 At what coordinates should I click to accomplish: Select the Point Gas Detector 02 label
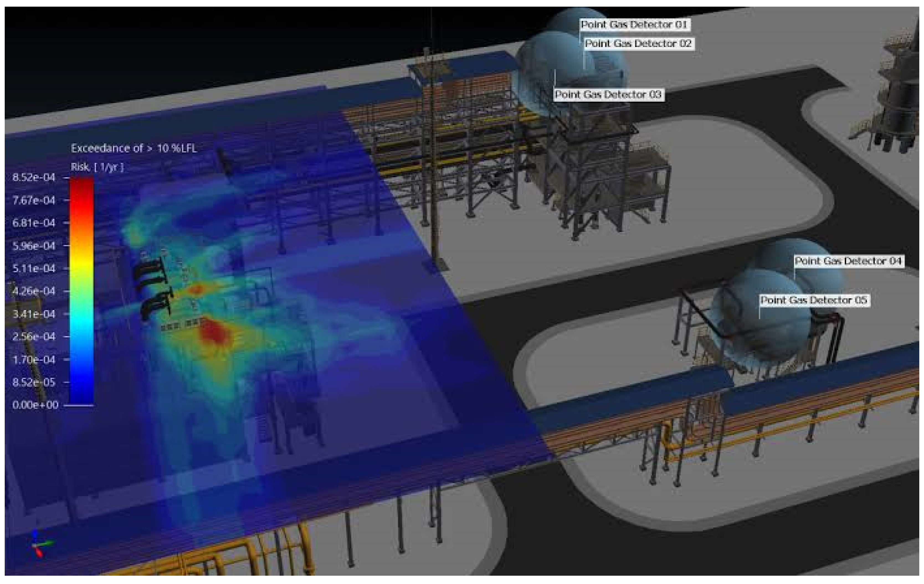click(x=638, y=43)
